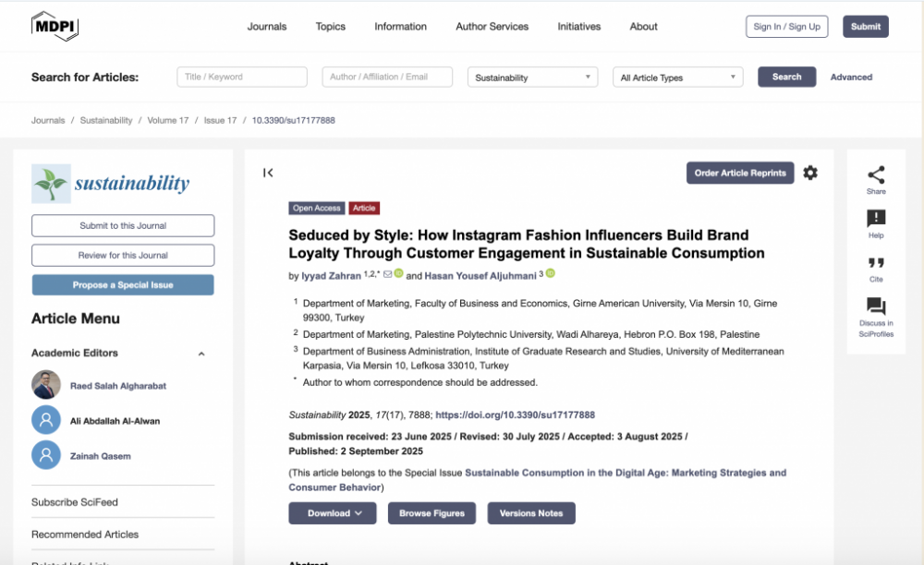Screen dimensions: 924x565
Task: Open the Help icon in sidebar
Action: pos(875,219)
